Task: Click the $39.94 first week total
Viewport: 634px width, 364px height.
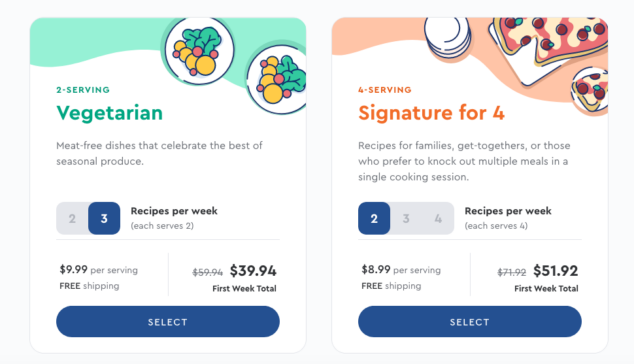Action: pos(253,271)
